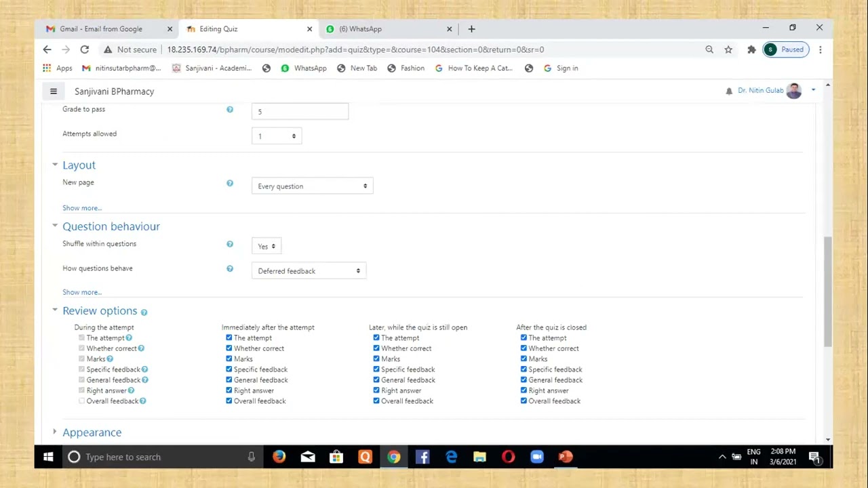This screenshot has width=868, height=488.
Task: Open New page Every question dropdown
Action: 312,186
